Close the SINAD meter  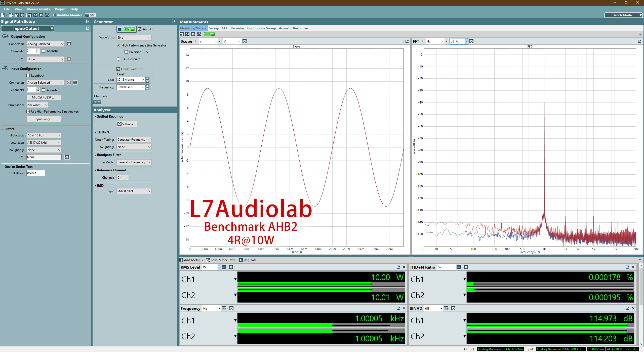[633, 308]
